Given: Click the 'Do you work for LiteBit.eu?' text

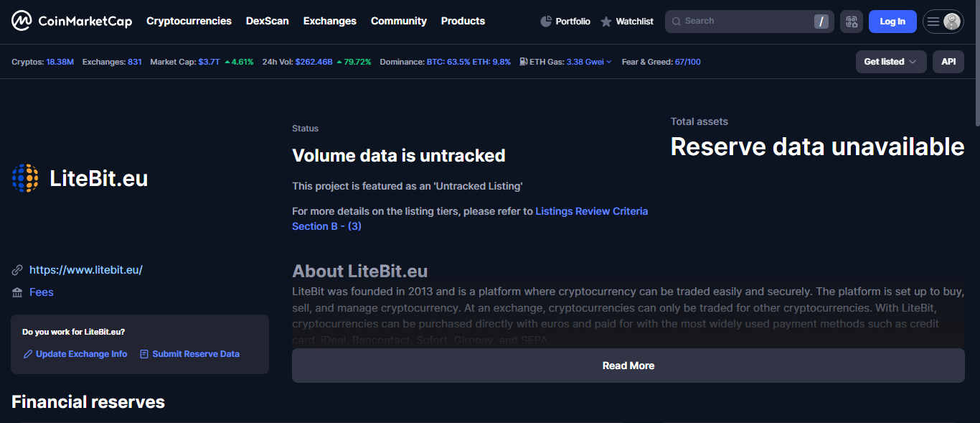Looking at the screenshot, I should point(73,332).
